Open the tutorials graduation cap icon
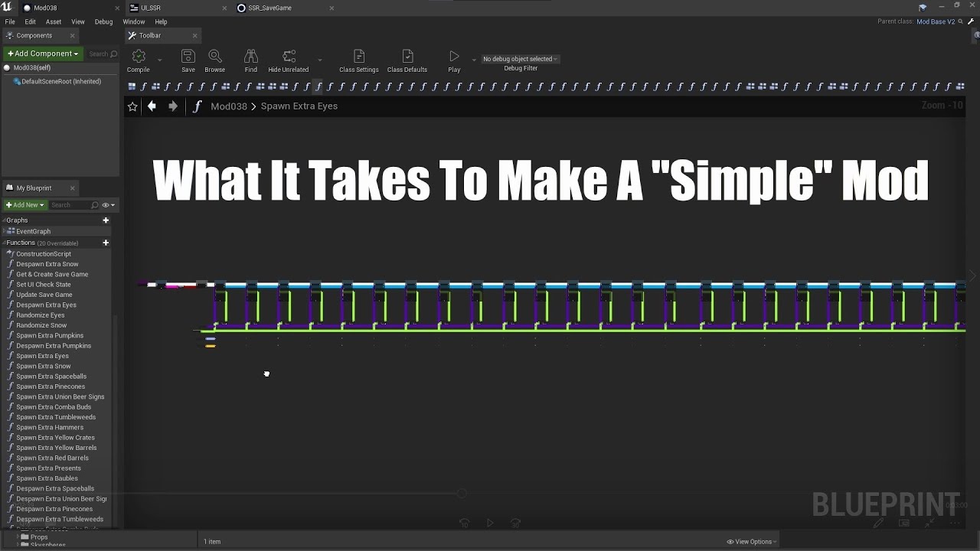The image size is (980, 551). 923,7
